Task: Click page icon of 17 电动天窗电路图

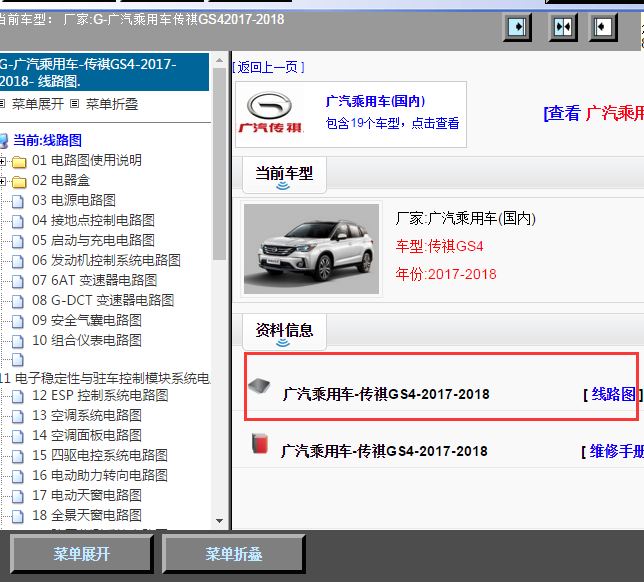Action: tap(17, 497)
